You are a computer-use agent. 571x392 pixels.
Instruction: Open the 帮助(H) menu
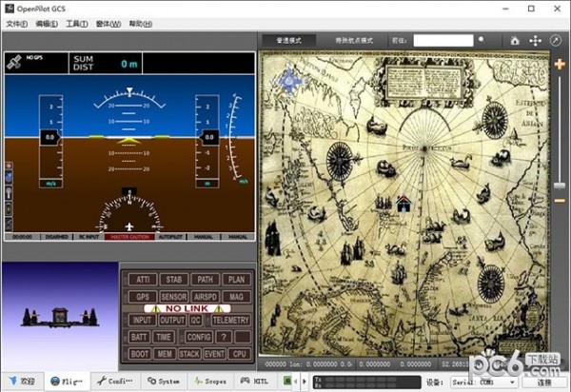[x=141, y=24]
